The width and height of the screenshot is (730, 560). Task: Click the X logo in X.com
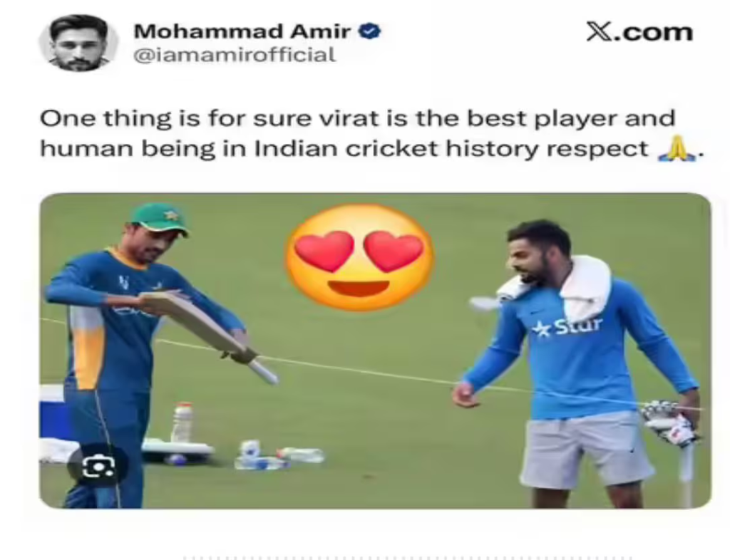(x=600, y=31)
